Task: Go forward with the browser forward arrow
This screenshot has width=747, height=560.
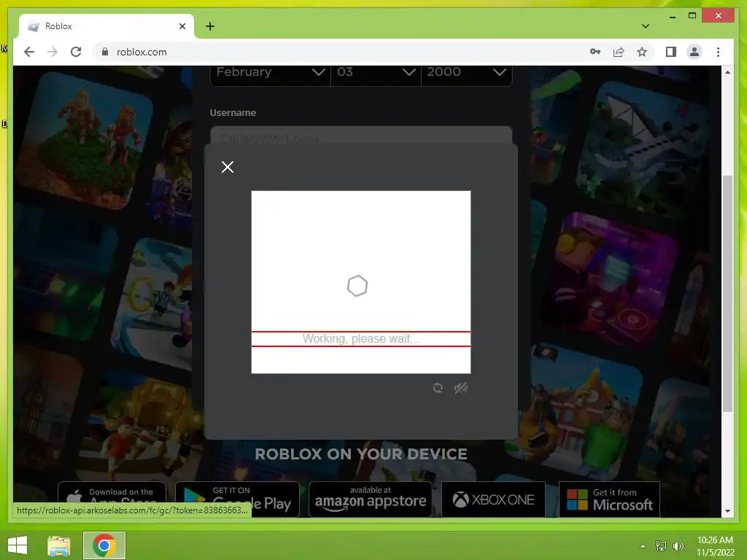Action: coord(53,52)
